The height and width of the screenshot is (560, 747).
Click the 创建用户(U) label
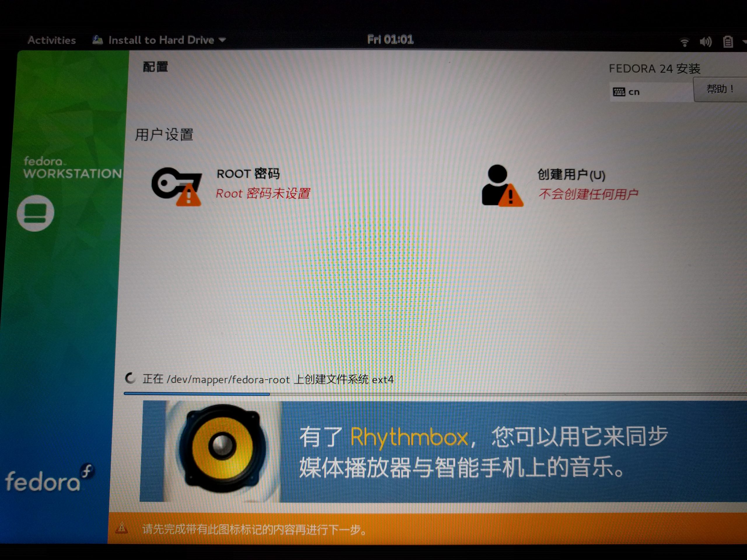[x=571, y=174]
